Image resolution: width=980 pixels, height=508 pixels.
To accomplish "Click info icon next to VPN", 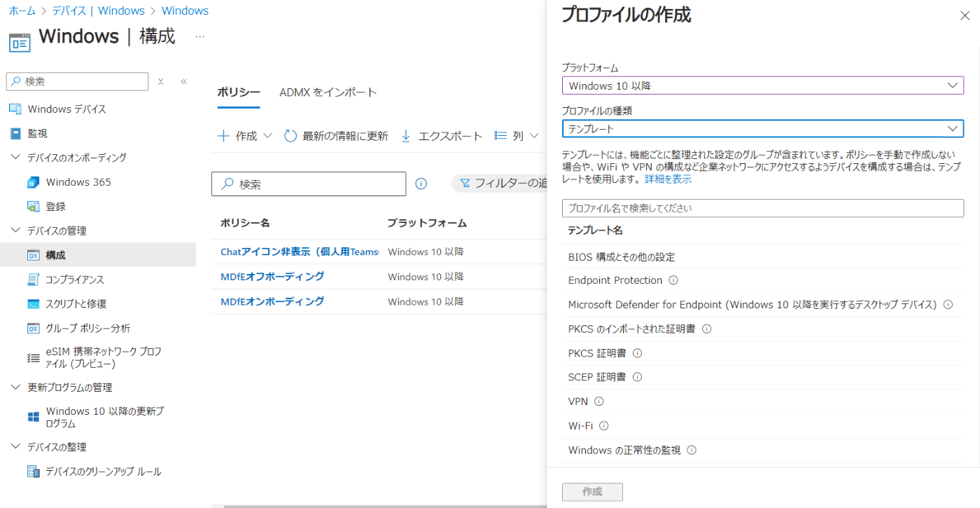I will [598, 401].
